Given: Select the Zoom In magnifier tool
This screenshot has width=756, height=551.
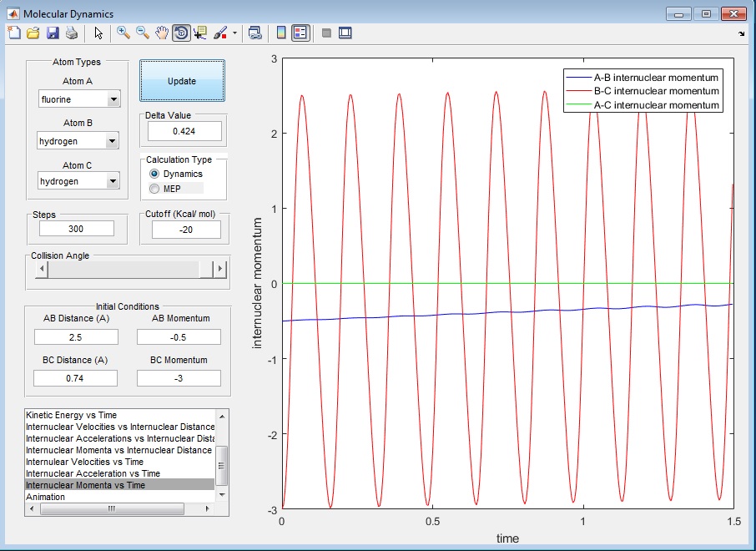Looking at the screenshot, I should coord(123,33).
